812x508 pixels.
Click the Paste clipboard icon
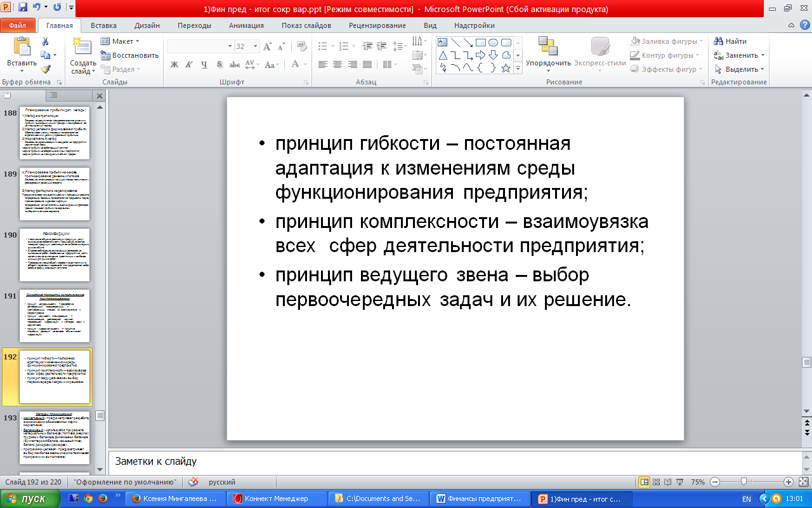coord(22,47)
